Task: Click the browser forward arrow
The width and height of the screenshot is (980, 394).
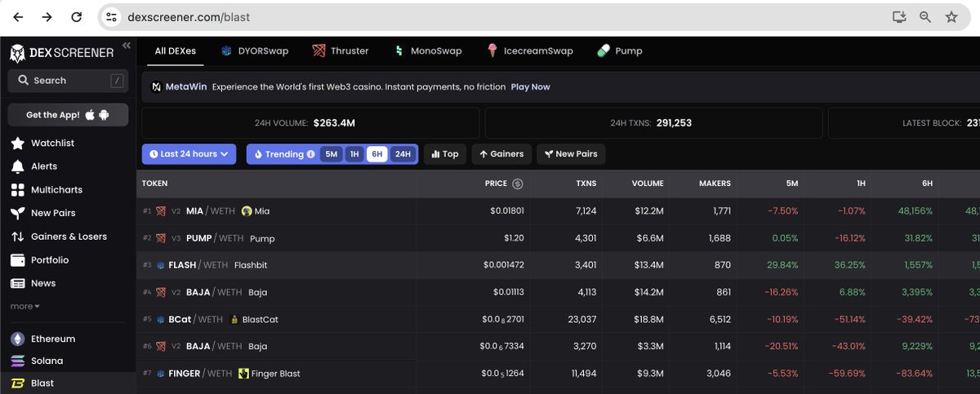Action: coord(47,16)
